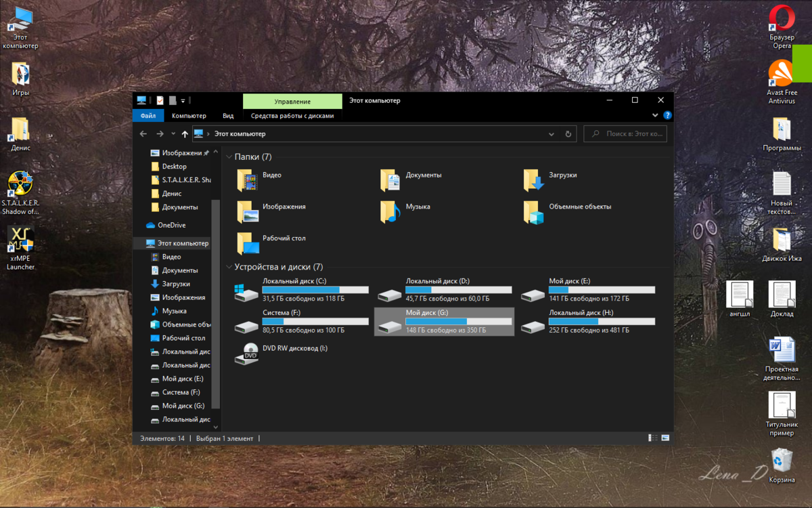Click the Forward navigation arrow
The height and width of the screenshot is (508, 812).
(x=160, y=134)
